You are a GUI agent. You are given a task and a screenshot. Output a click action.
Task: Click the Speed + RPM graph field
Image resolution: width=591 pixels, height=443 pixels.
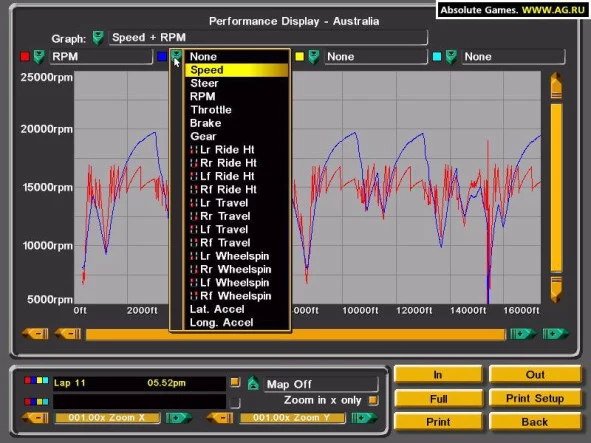click(268, 38)
